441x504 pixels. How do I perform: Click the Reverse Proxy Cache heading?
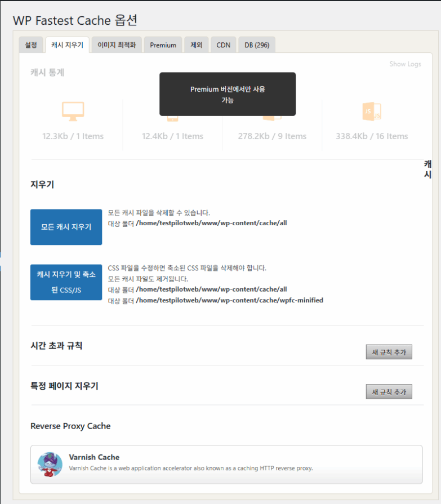(70, 426)
